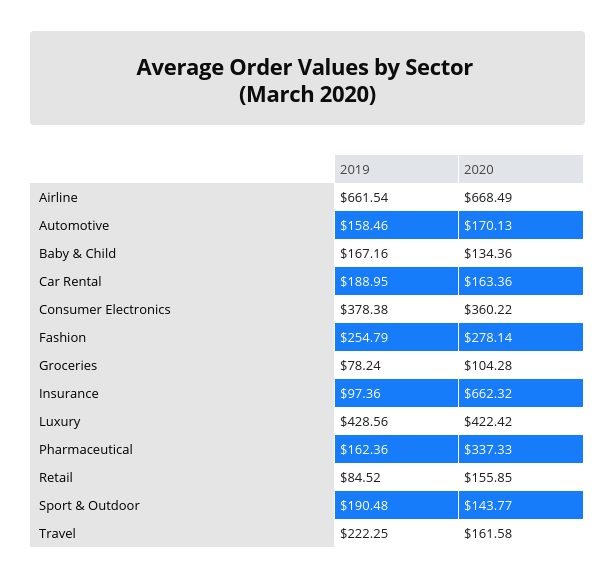The height and width of the screenshot is (563, 615).
Task: Select the 2019 column header
Action: [355, 170]
